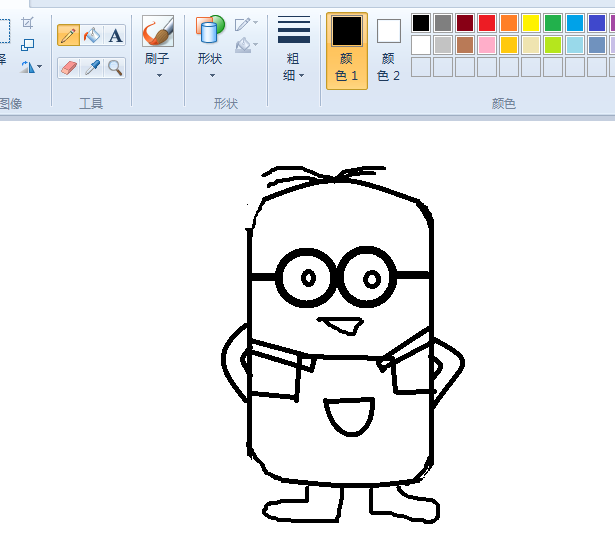Pick the green color swatch
Screen dimensions: 615x554
click(553, 23)
